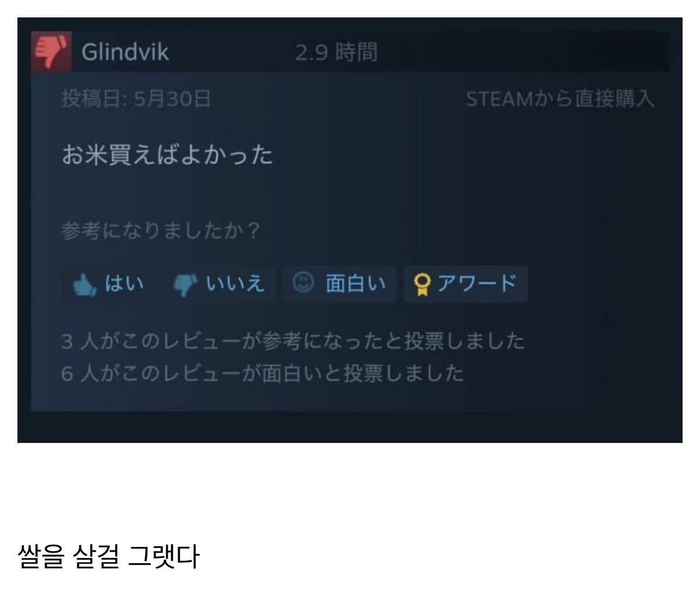Screen dimensions: 700x591
Task: Click the smiley face icon on 面白い
Action: point(303,283)
